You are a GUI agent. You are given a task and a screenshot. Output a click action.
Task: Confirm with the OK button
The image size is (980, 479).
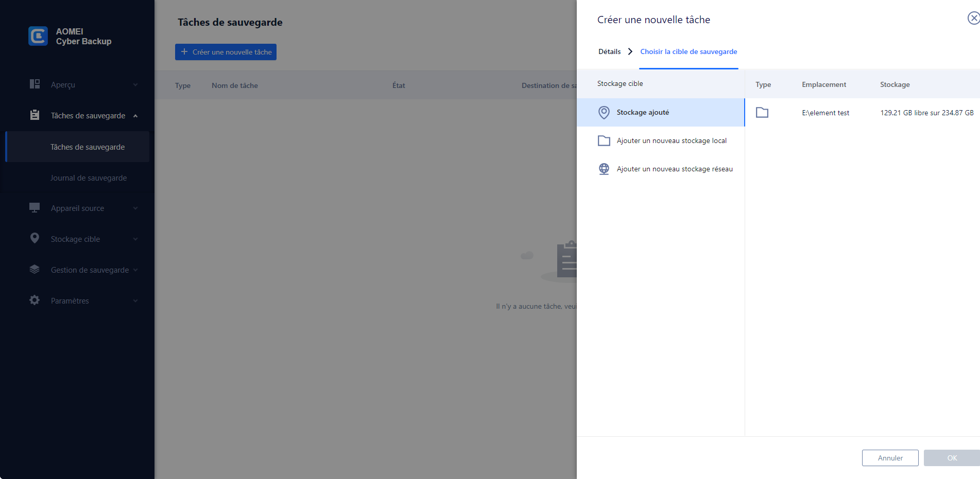pos(952,458)
